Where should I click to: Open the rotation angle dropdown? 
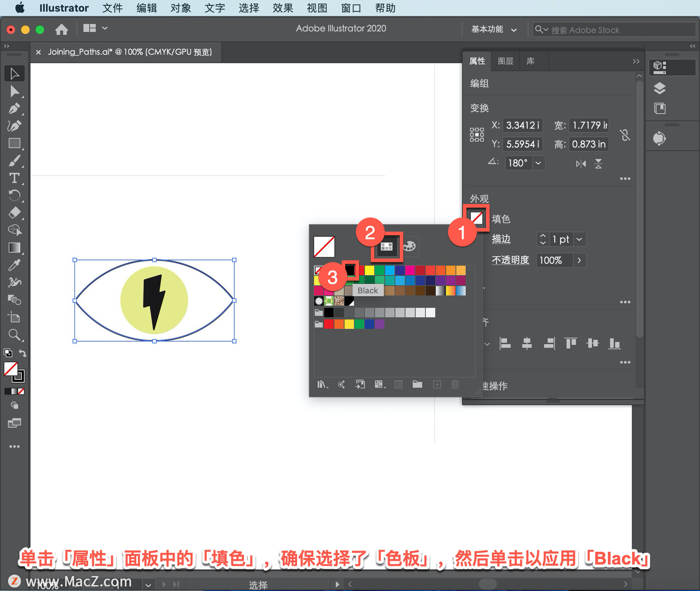(x=538, y=163)
